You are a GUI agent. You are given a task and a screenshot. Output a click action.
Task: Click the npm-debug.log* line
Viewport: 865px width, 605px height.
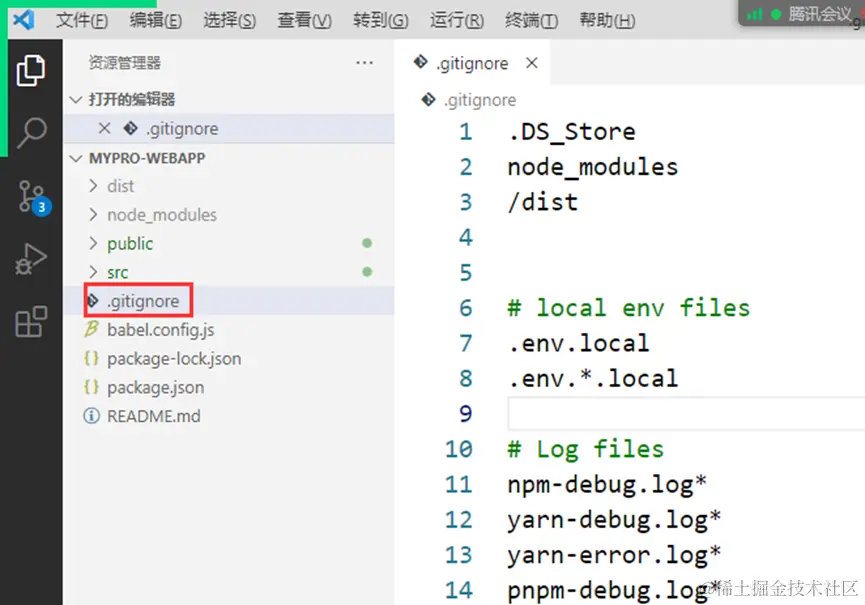[607, 485]
